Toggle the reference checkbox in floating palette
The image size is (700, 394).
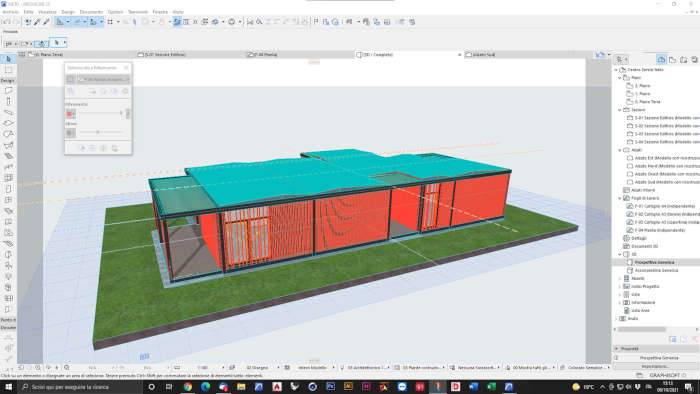(71, 79)
